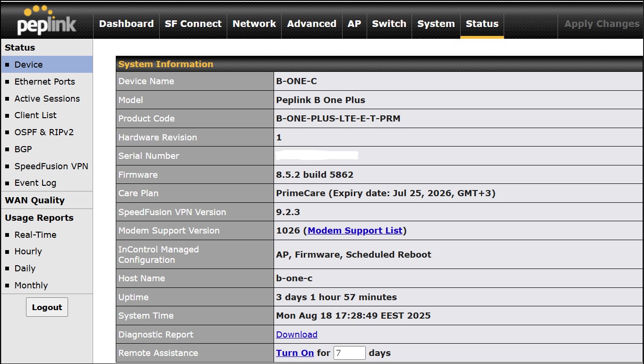This screenshot has height=364, width=644.
Task: View Active Sessions
Action: click(47, 99)
